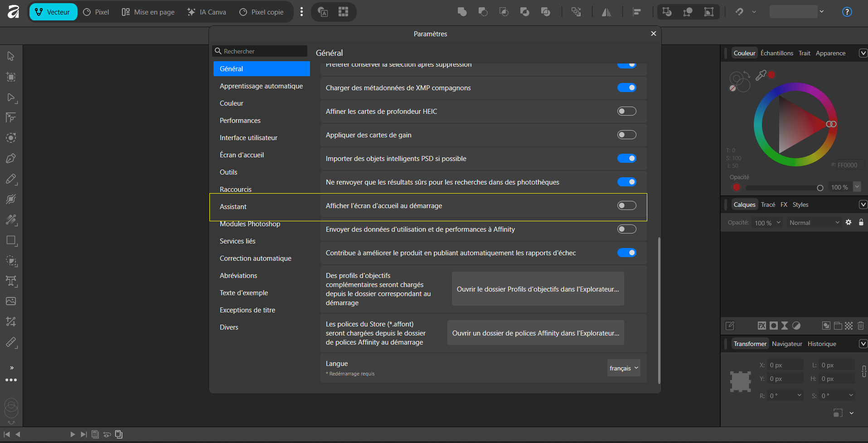Select the Pen tool icon
The height and width of the screenshot is (443, 868).
coord(11,158)
